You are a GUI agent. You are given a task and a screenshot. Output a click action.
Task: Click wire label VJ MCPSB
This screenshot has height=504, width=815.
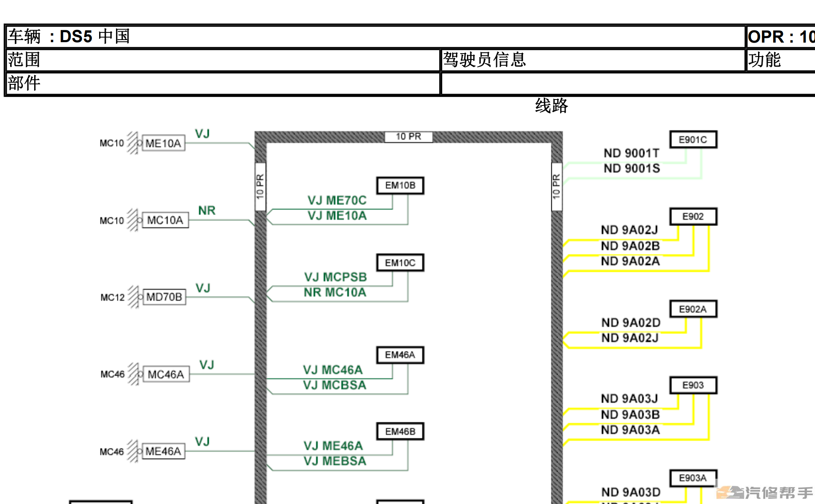point(336,277)
